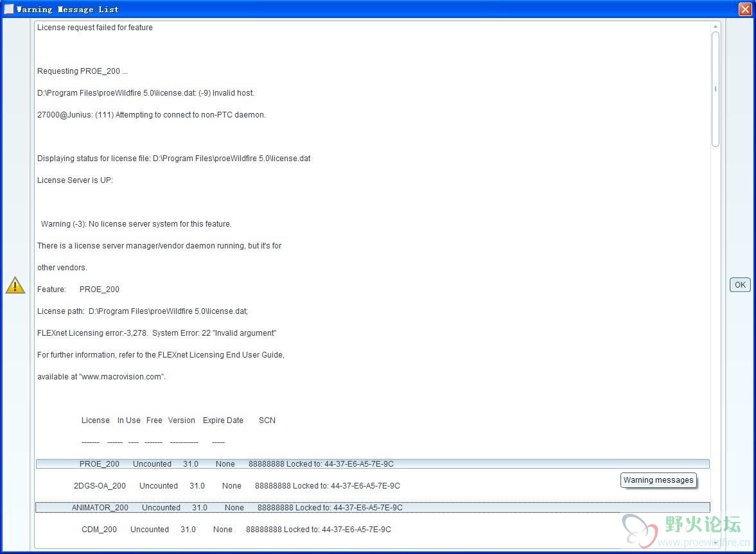
Task: Click the 'For further information' line
Action: click(161, 355)
